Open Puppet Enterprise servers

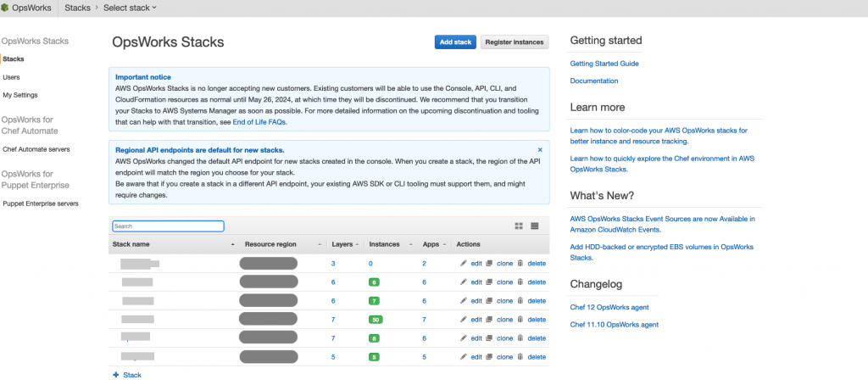(x=41, y=204)
